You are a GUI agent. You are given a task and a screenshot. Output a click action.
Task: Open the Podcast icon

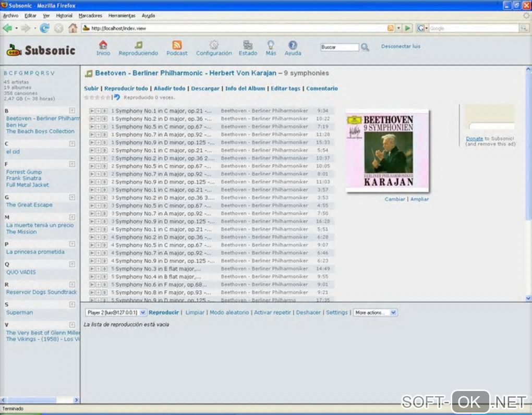coord(177,45)
